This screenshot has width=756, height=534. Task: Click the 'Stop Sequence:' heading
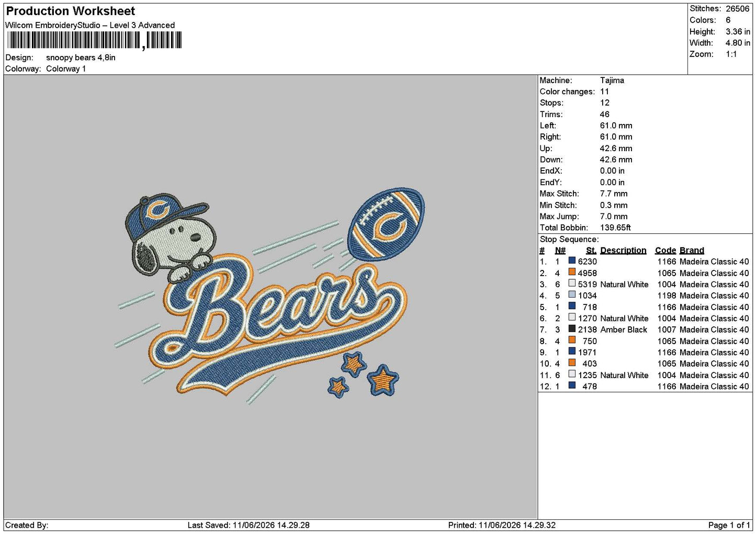click(569, 240)
